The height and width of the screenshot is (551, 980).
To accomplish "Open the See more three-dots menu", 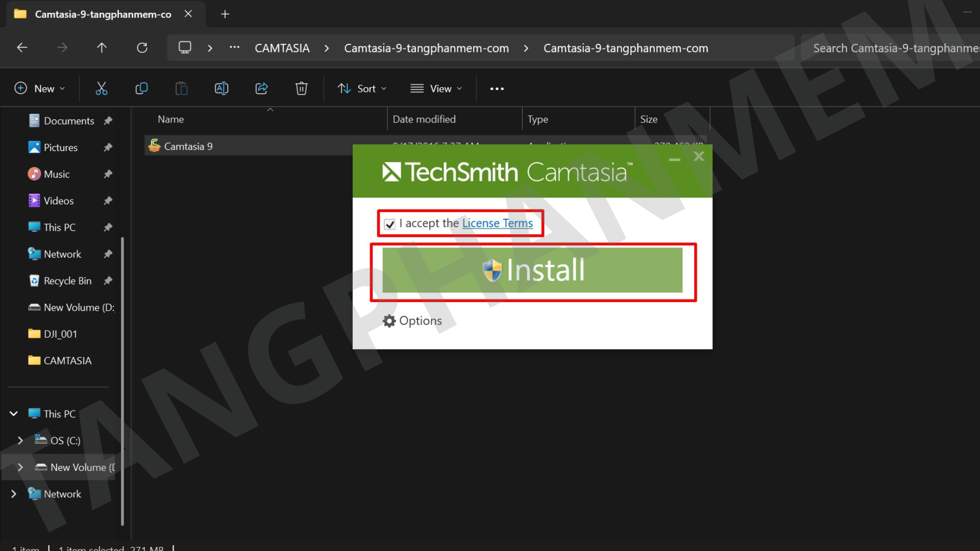I will 497,89.
